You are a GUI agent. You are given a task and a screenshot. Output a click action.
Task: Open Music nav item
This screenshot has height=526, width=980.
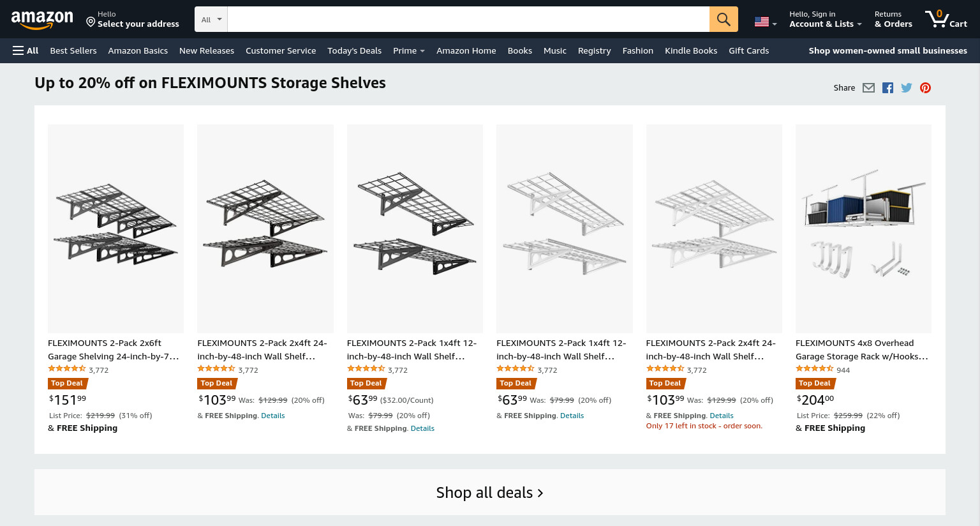pos(555,50)
